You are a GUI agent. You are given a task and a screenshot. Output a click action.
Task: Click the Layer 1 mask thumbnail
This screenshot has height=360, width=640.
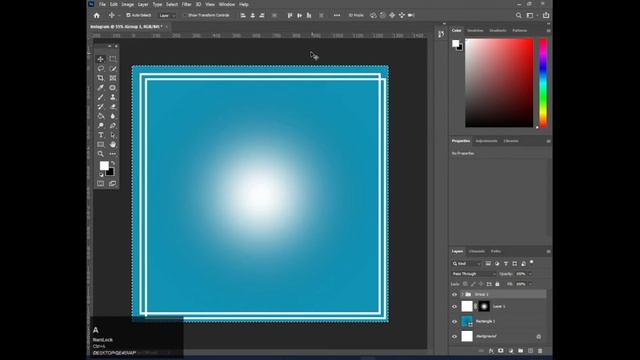[484, 307]
